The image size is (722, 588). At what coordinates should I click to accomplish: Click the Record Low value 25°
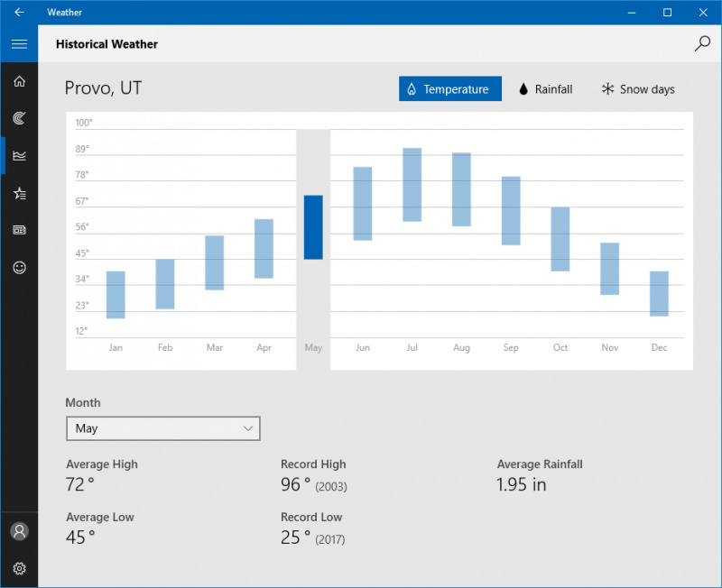tap(295, 537)
